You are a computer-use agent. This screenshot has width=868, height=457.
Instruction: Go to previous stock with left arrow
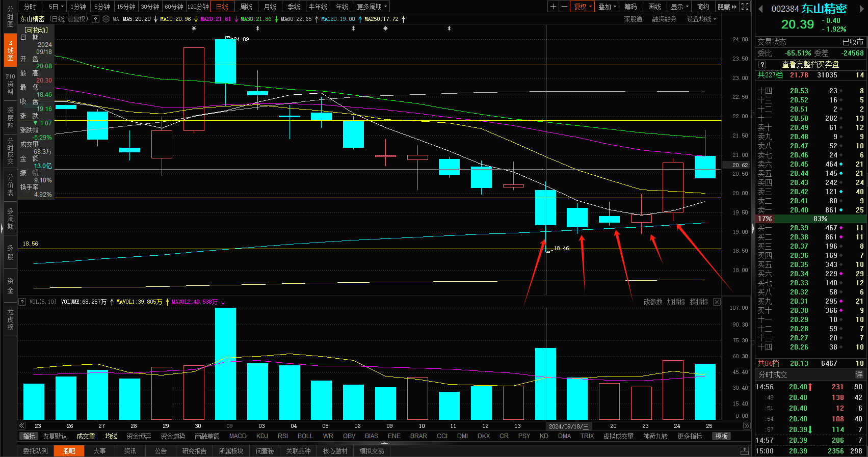point(761,9)
